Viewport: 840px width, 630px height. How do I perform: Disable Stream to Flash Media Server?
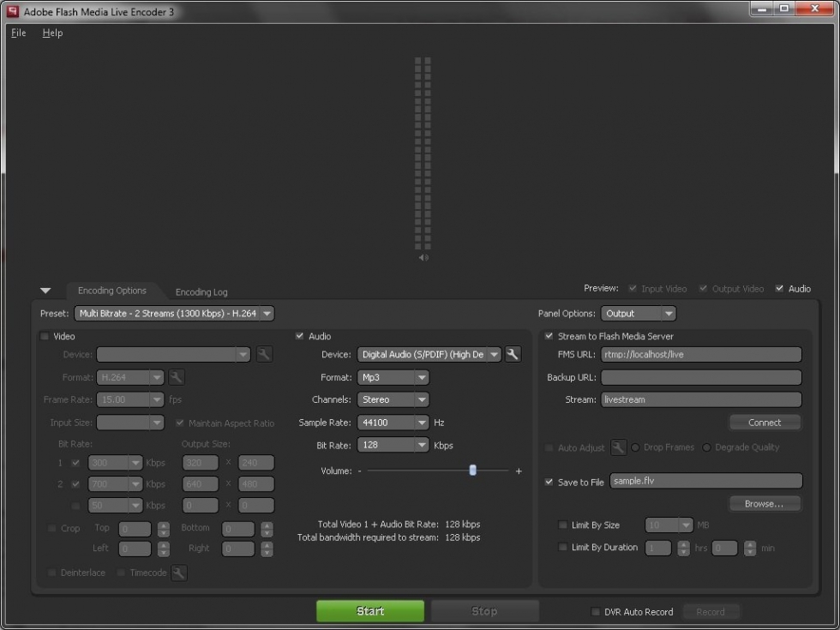click(549, 336)
